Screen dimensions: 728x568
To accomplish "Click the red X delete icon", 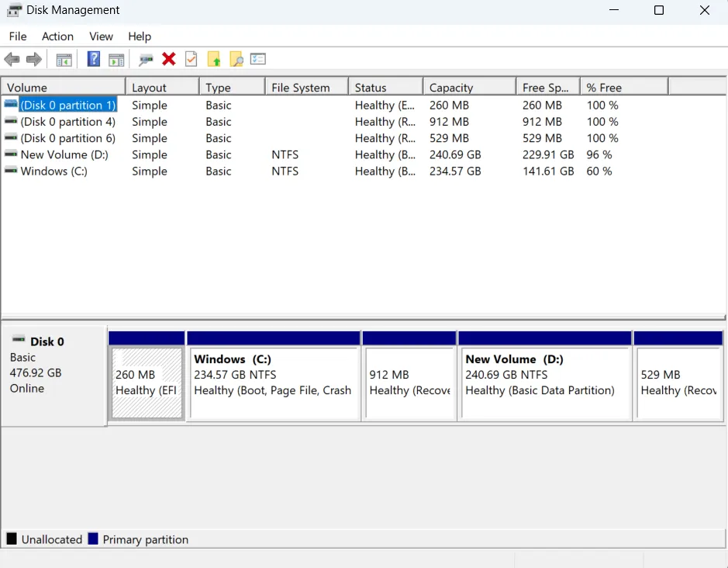I will (x=168, y=60).
